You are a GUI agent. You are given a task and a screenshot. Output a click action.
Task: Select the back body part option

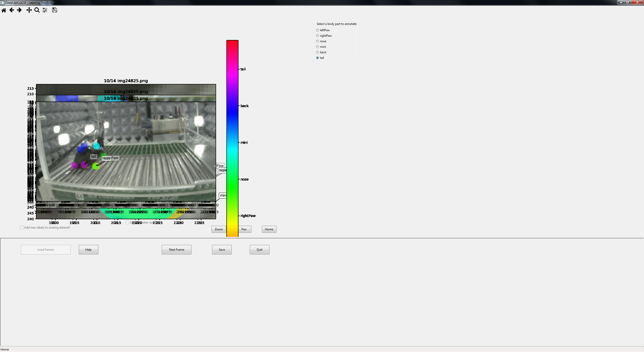(x=317, y=52)
